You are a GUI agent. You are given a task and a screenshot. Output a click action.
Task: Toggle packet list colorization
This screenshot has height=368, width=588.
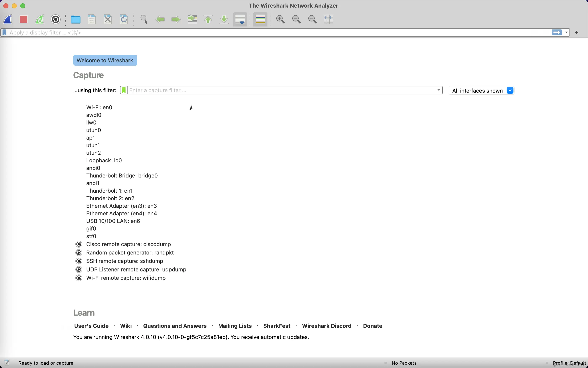click(260, 19)
